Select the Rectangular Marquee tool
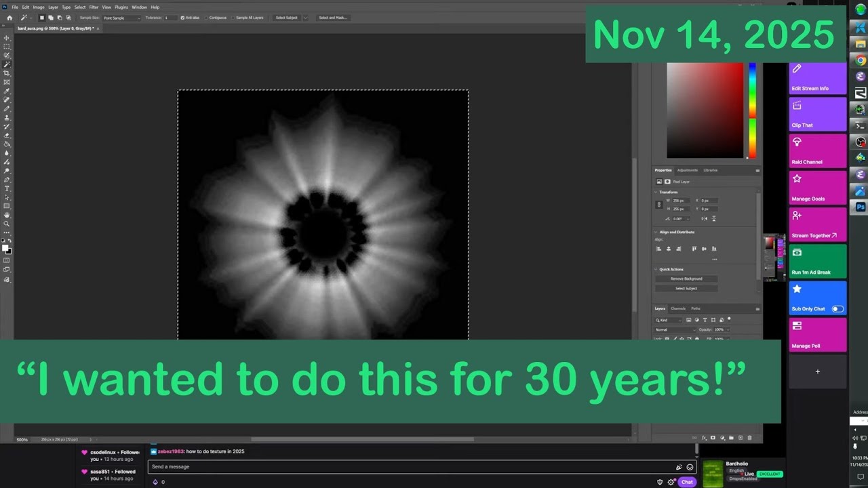The height and width of the screenshot is (488, 868). pyautogui.click(x=7, y=47)
